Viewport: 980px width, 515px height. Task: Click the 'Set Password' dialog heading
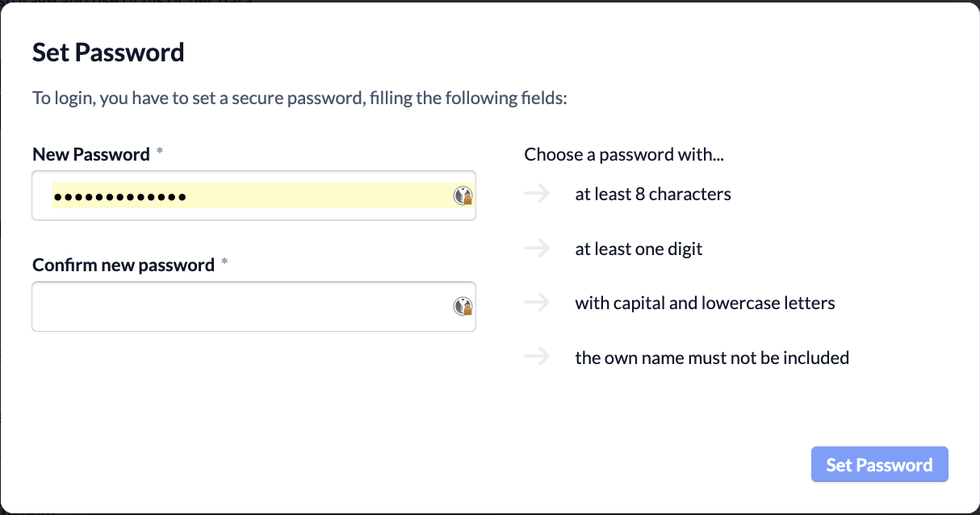pyautogui.click(x=108, y=52)
